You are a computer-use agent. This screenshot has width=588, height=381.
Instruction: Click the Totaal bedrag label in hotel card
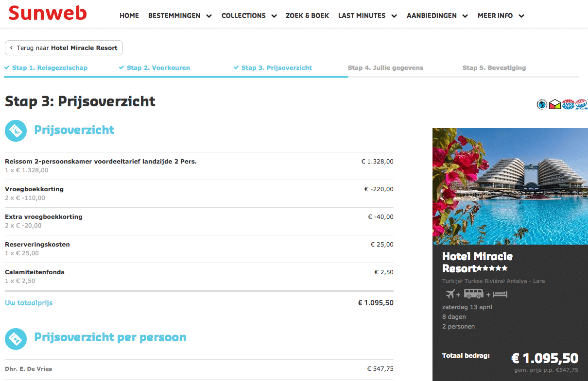coord(466,356)
